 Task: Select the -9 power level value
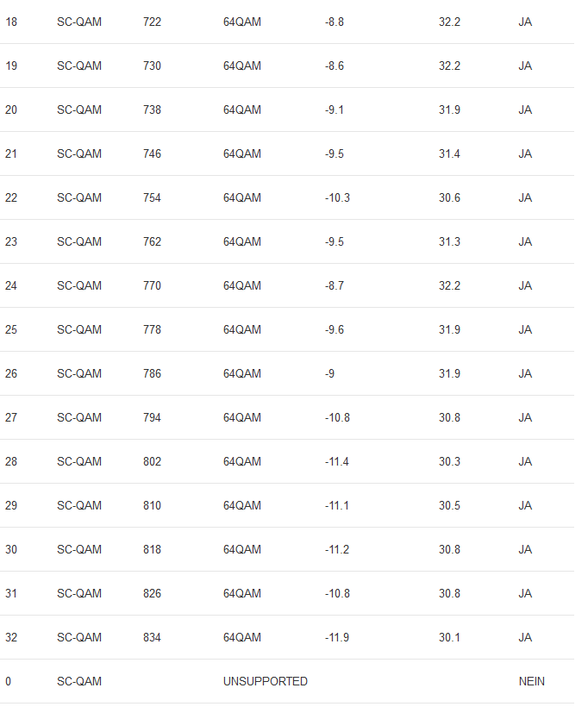click(x=329, y=374)
